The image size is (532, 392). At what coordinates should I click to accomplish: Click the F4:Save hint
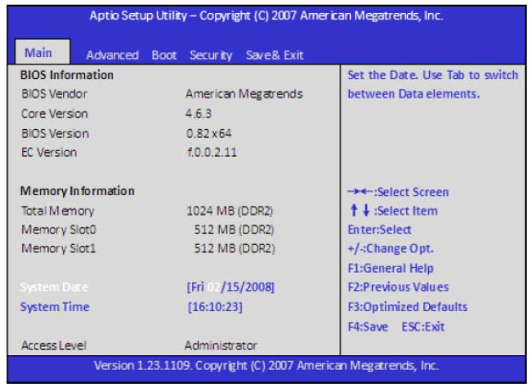pyautogui.click(x=368, y=327)
